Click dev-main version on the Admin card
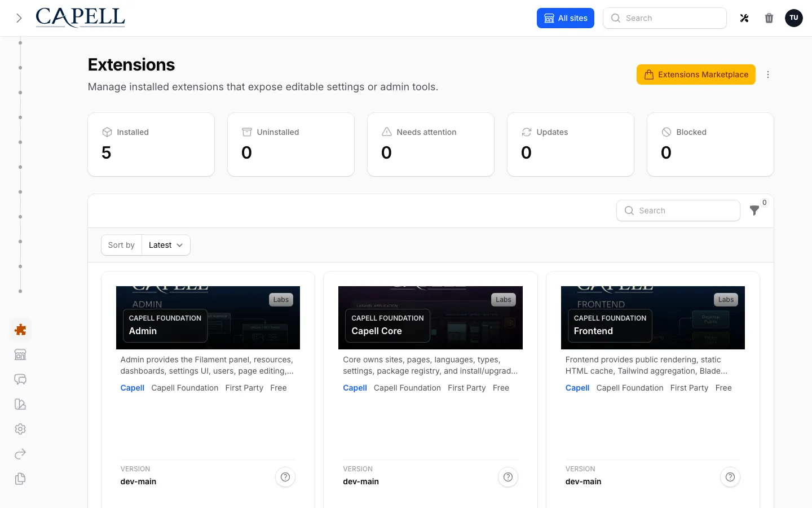The height and width of the screenshot is (508, 812). tap(138, 481)
